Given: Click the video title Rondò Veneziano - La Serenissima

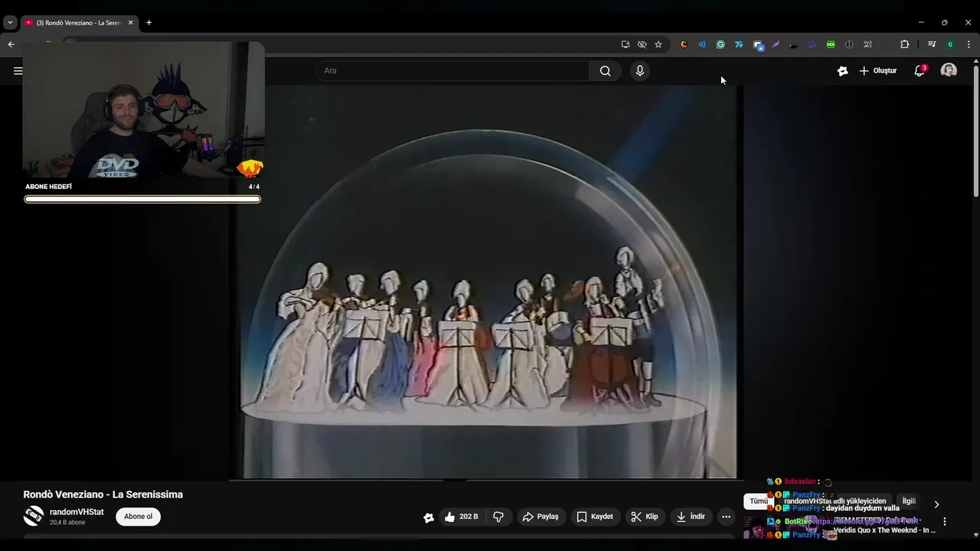Looking at the screenshot, I should [x=103, y=494].
